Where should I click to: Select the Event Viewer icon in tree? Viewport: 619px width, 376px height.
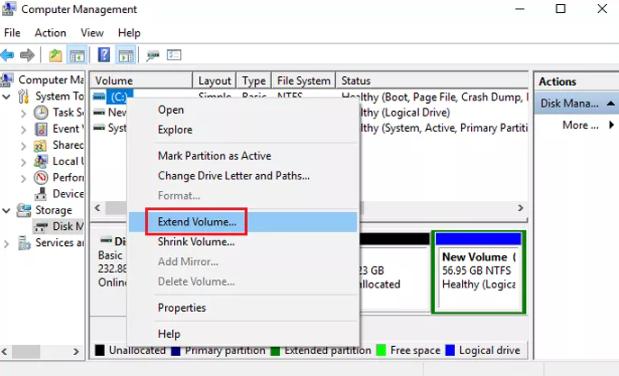click(x=41, y=129)
